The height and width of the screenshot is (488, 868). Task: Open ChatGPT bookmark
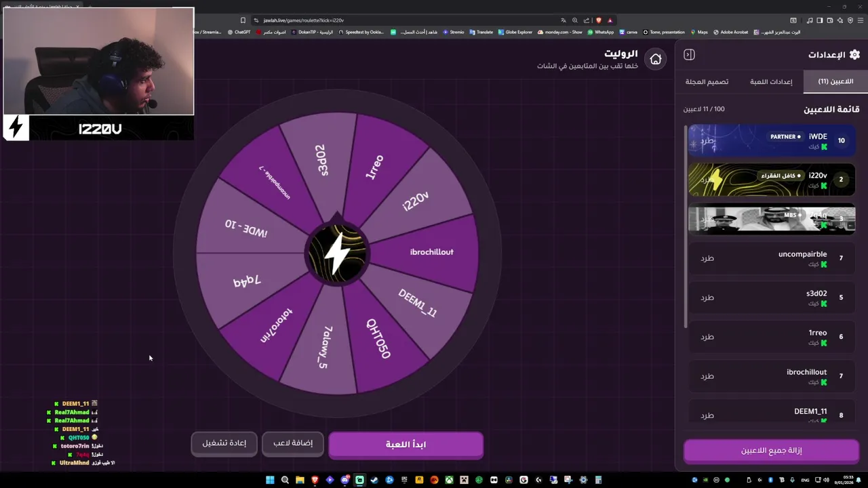tap(239, 32)
